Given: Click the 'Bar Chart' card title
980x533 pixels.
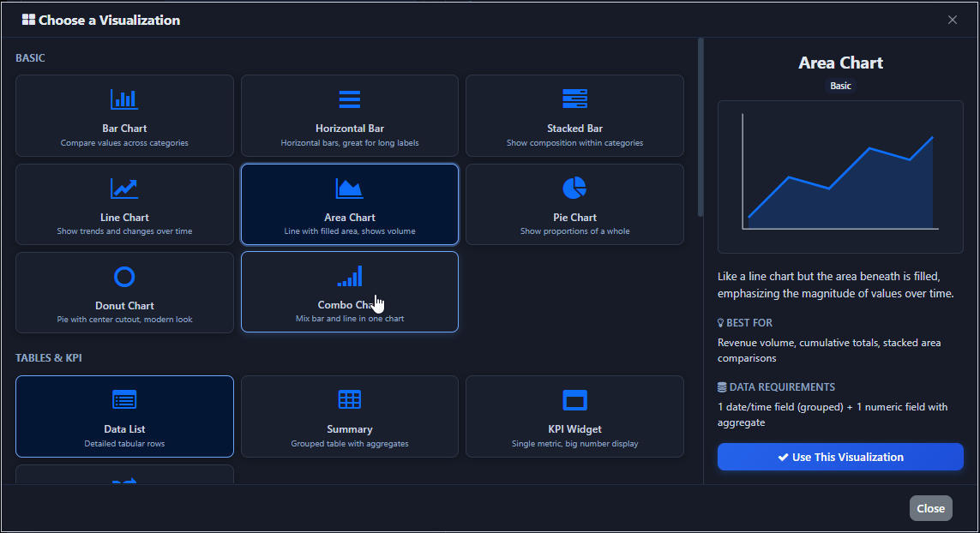Looking at the screenshot, I should (124, 128).
